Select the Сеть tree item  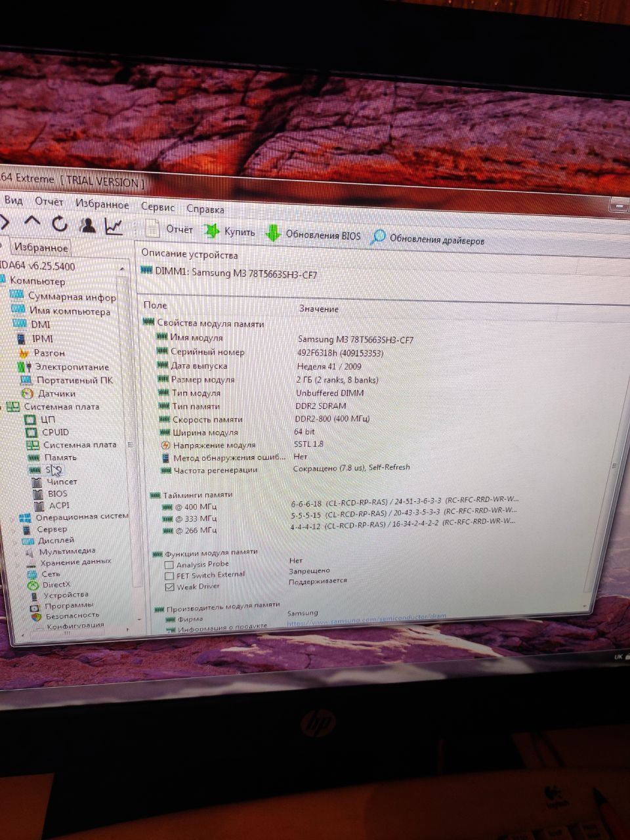pos(43,574)
